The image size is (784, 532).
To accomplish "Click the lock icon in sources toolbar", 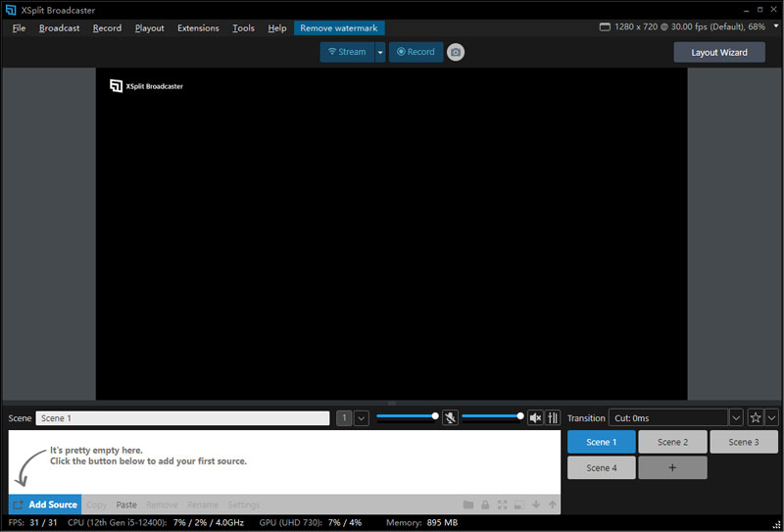I will pos(485,505).
